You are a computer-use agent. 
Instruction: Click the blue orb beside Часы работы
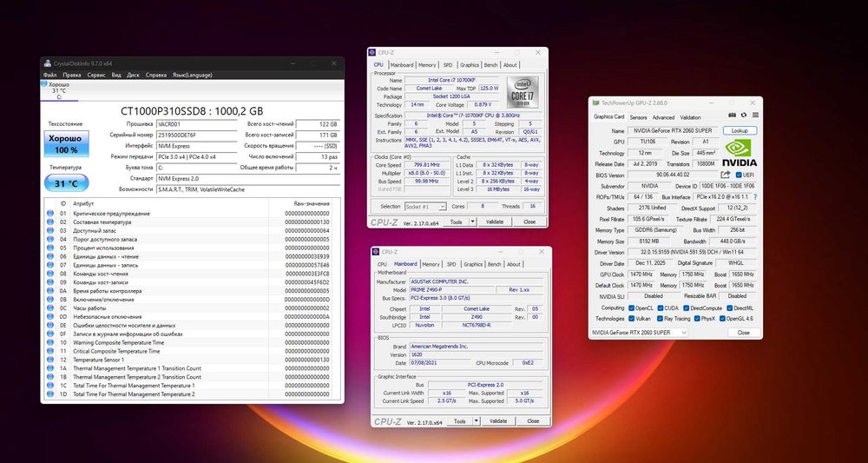pos(50,308)
